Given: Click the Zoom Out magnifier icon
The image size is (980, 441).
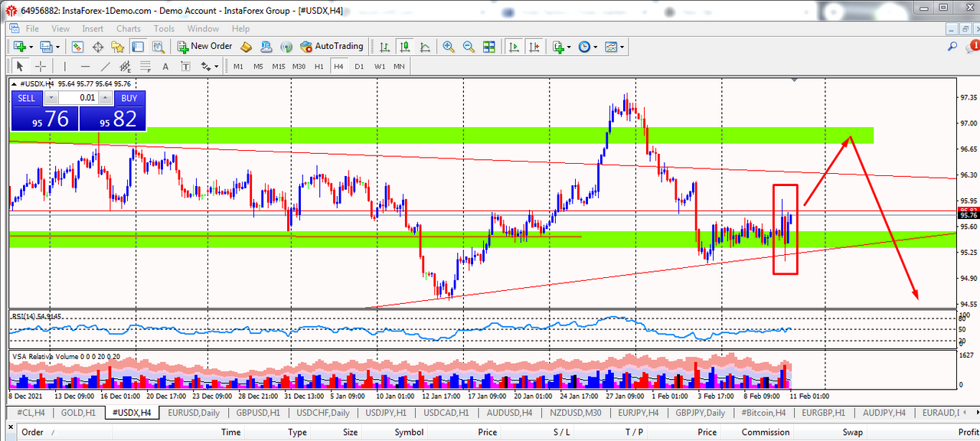Looking at the screenshot, I should [x=469, y=47].
